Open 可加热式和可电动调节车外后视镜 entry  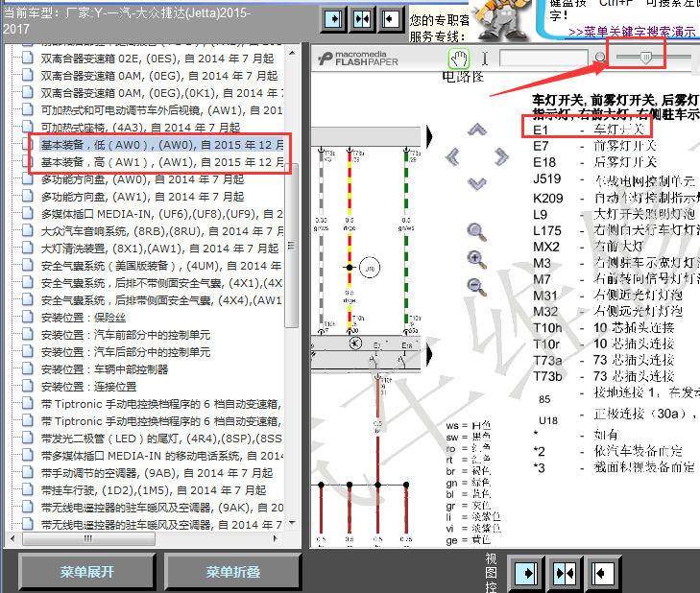[161, 110]
